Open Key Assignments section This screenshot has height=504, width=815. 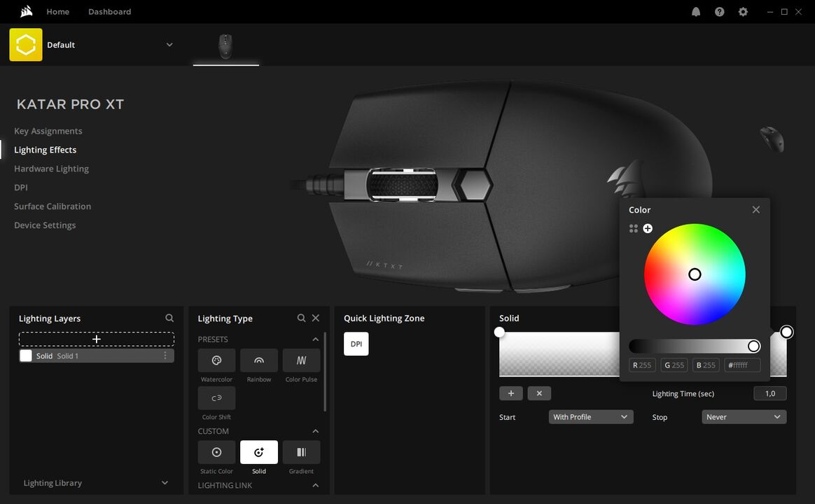(48, 131)
